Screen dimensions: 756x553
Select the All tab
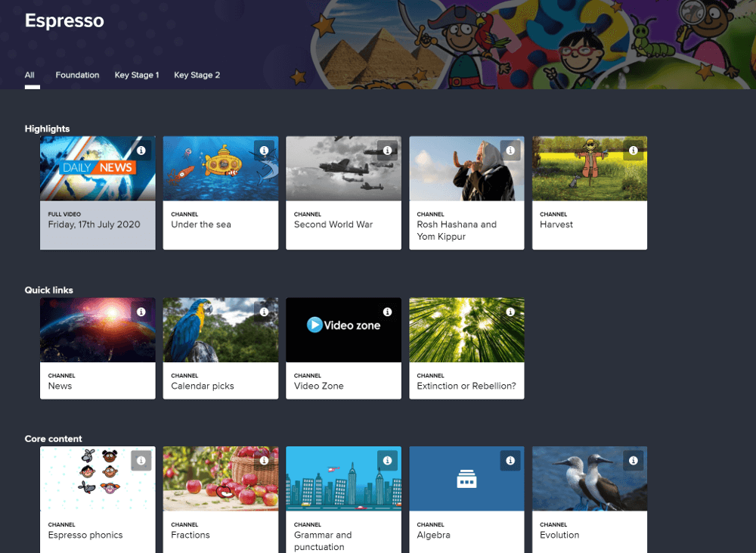29,76
